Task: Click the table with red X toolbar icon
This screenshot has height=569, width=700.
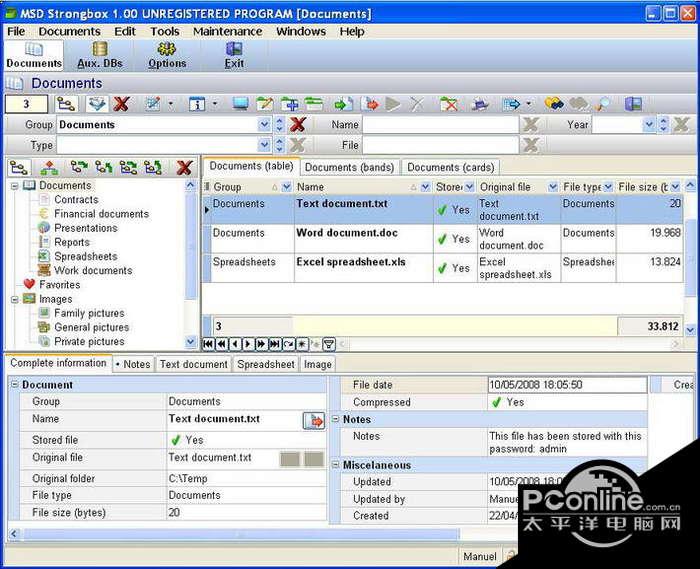Action: (x=449, y=104)
